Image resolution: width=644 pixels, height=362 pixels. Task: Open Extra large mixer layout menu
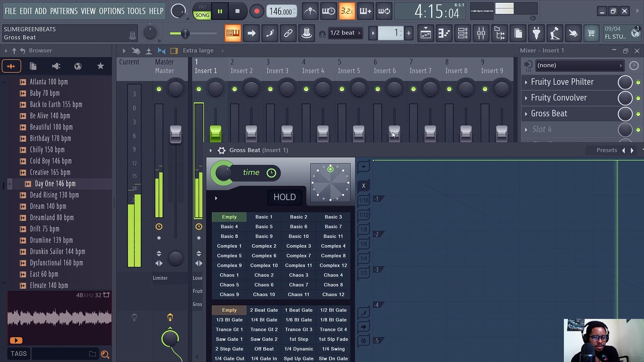[198, 51]
